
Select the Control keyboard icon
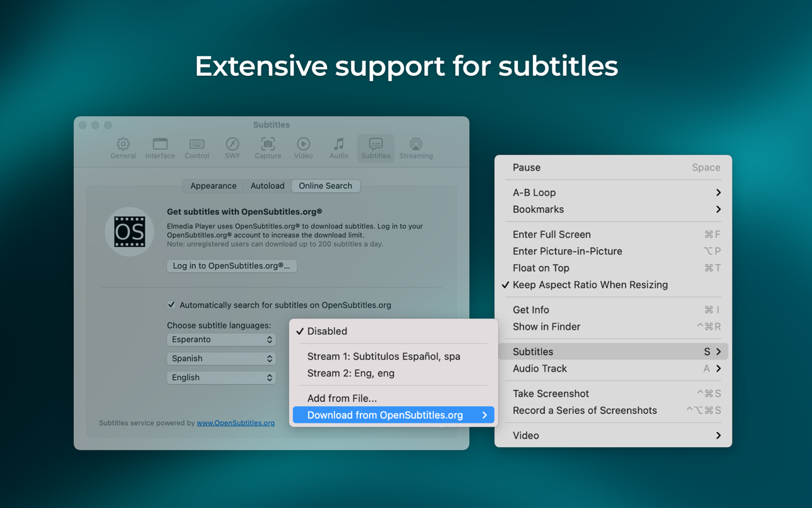pyautogui.click(x=196, y=145)
